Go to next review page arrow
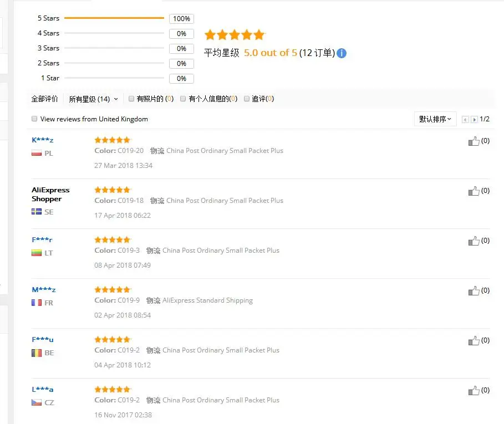 pos(474,120)
